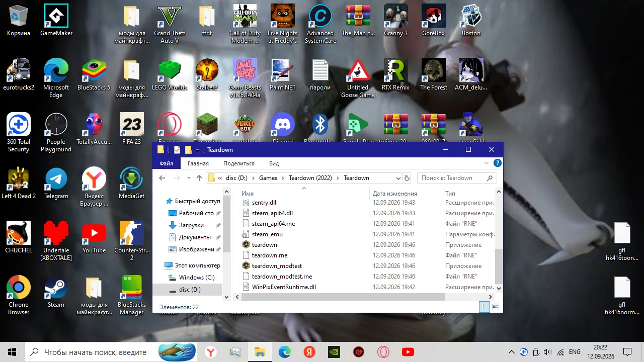644x362 pixels.
Task: Expand the ribbon with the chevron arrow
Action: (487, 163)
